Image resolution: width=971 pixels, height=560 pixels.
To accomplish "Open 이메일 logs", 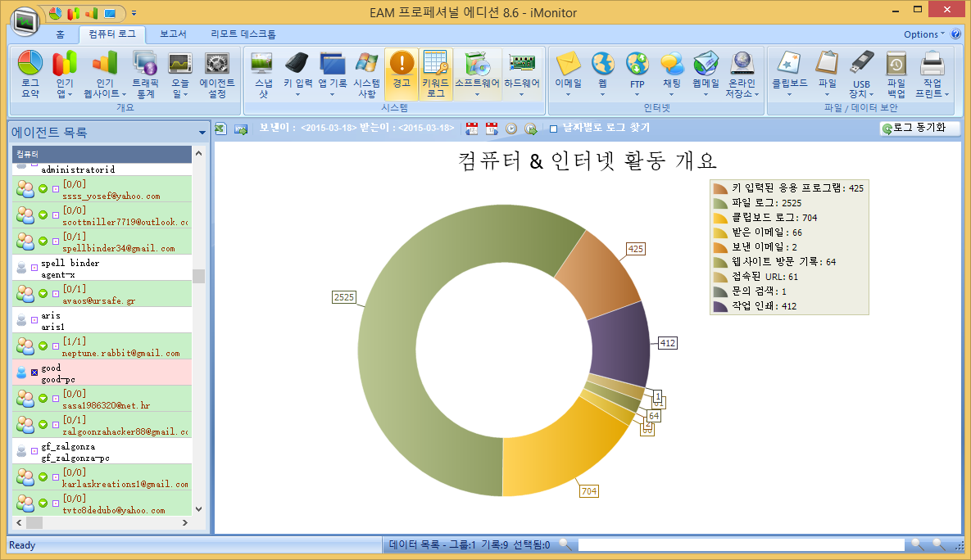I will (x=568, y=75).
